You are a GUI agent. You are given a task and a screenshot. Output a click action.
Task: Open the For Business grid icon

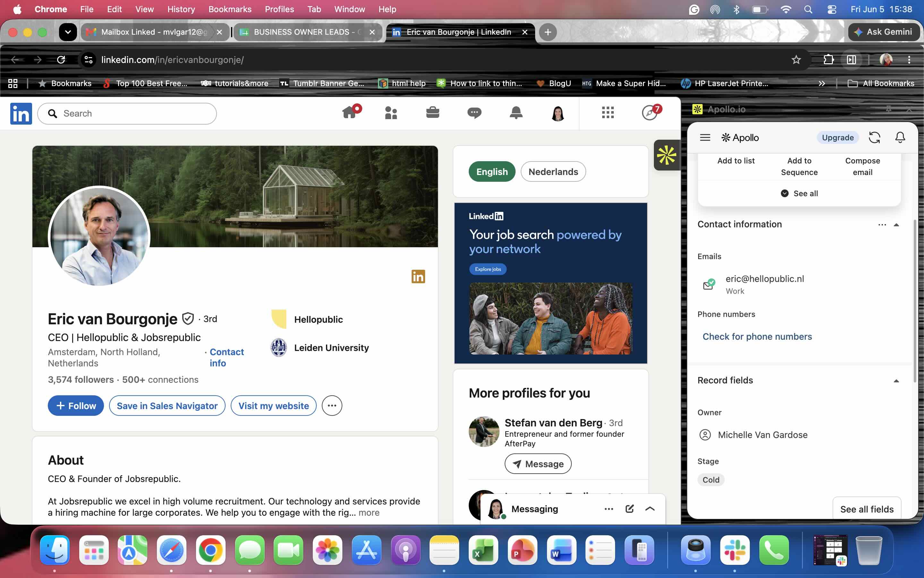pyautogui.click(x=607, y=113)
